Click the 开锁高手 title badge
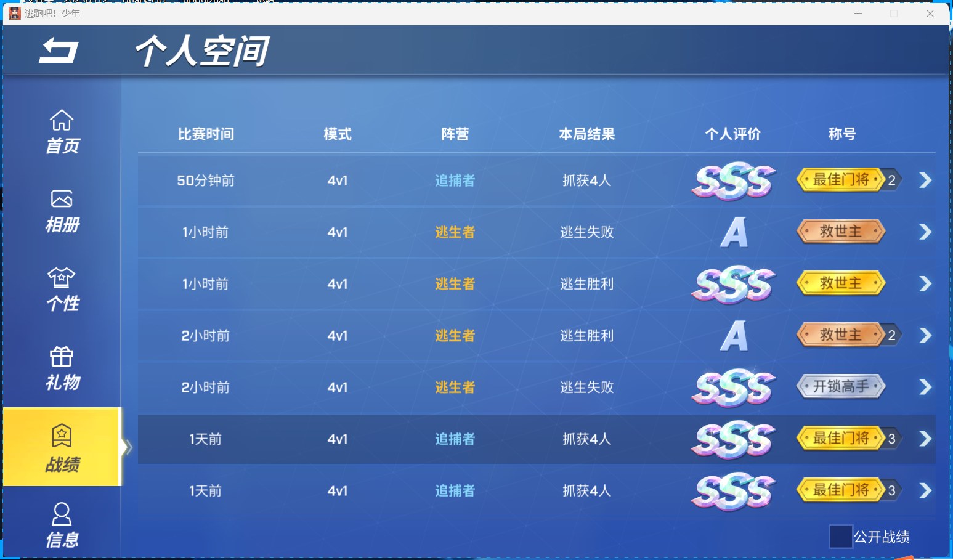 coord(841,387)
